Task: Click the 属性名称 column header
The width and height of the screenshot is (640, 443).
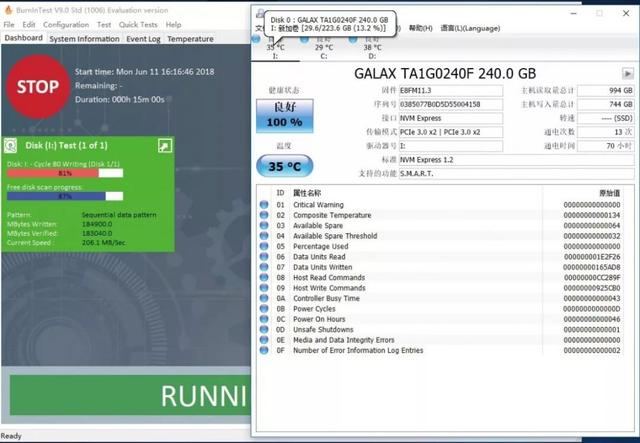Action: point(307,193)
